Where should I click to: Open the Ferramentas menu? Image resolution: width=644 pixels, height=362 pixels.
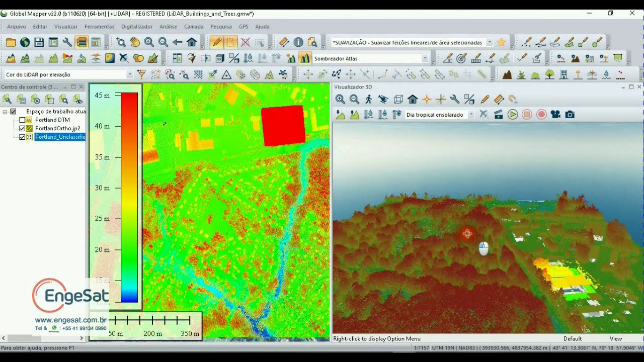coord(99,27)
